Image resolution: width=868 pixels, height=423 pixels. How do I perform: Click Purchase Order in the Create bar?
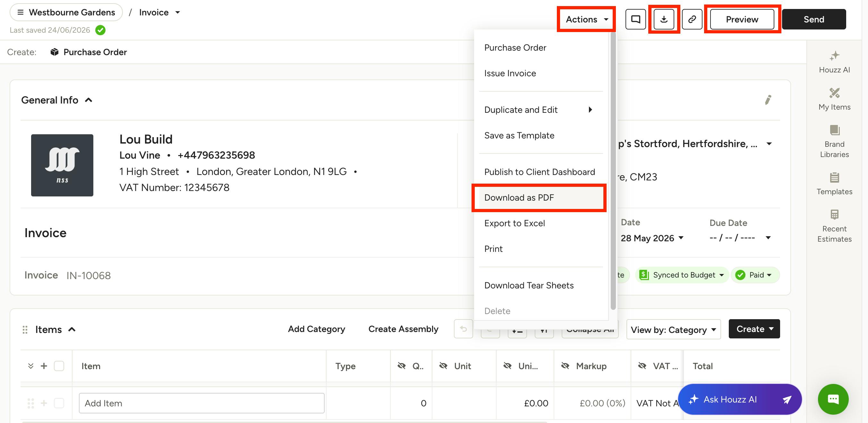pos(89,52)
